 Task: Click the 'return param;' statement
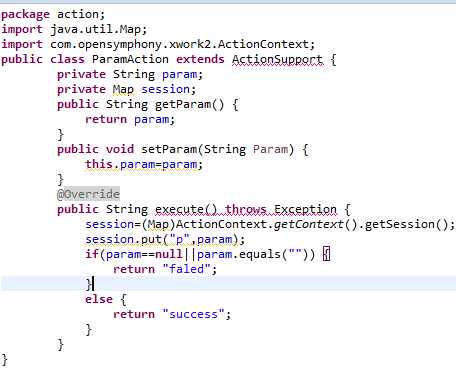point(130,119)
